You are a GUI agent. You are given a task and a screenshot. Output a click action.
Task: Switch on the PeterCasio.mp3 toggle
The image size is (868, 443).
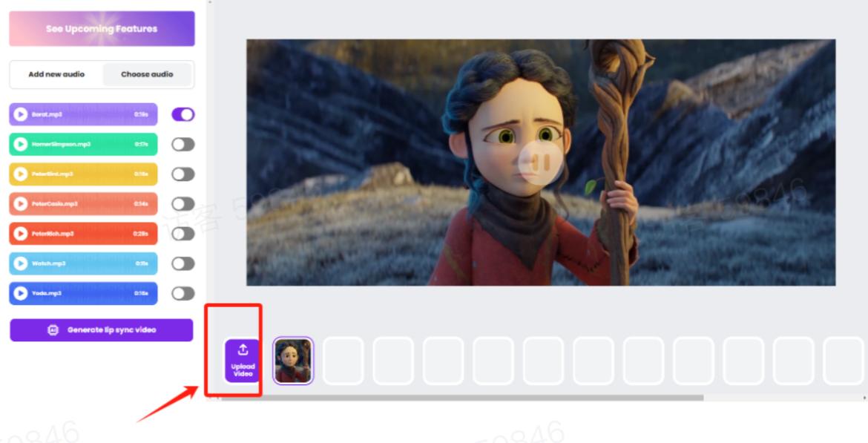coord(183,204)
